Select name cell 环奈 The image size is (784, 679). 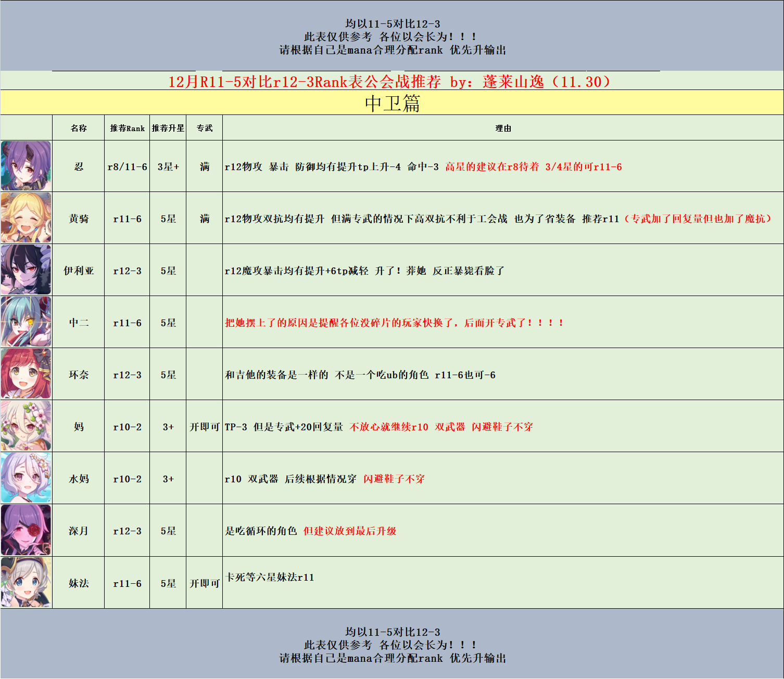(79, 375)
